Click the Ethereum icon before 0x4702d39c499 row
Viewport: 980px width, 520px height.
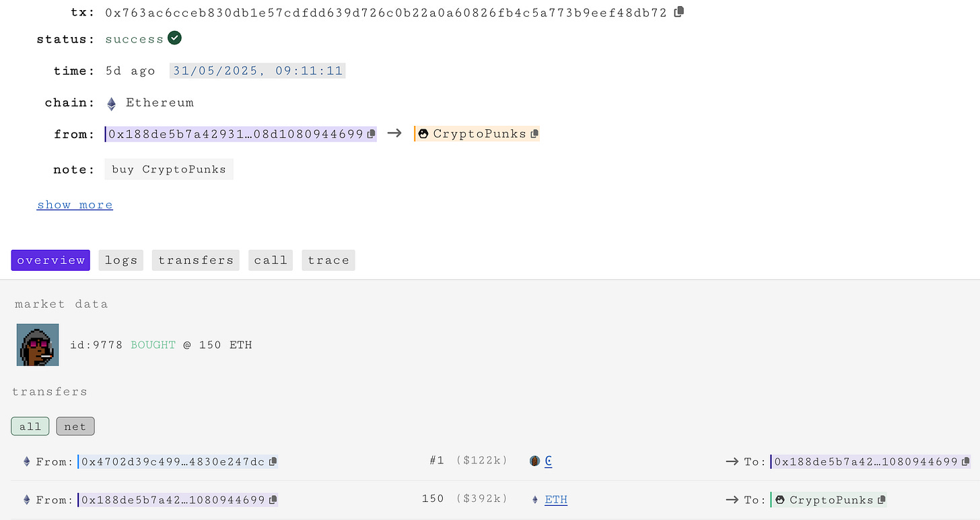pos(27,462)
